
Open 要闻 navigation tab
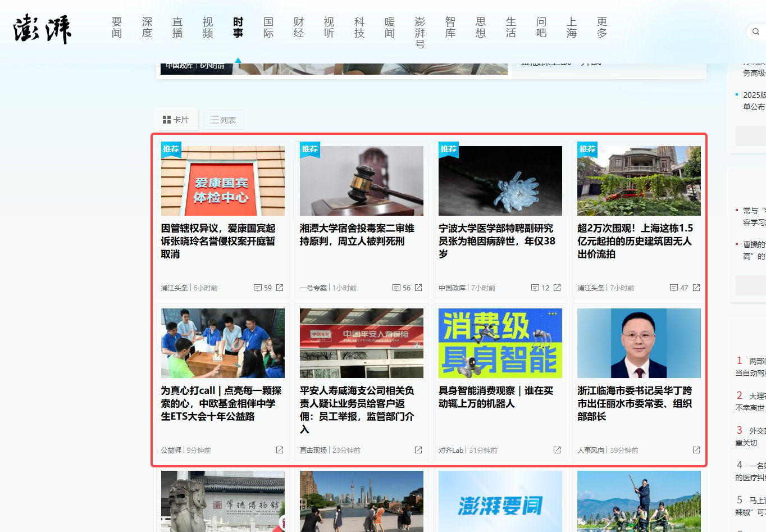117,28
